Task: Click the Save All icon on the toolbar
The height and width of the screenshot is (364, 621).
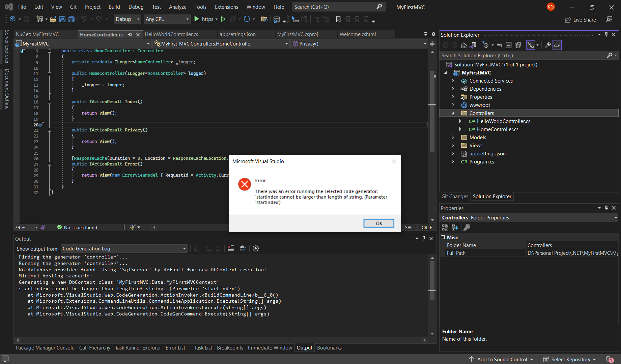Action: (x=71, y=19)
